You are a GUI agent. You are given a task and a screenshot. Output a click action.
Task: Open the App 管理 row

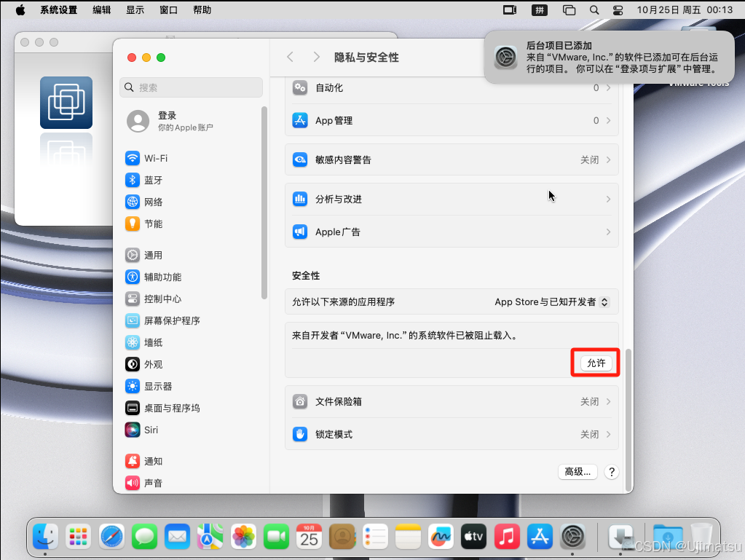[x=452, y=121]
